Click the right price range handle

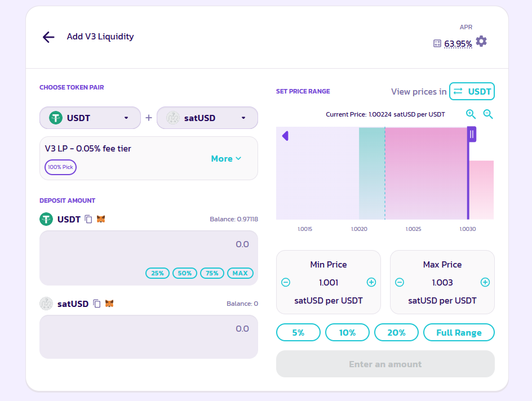[x=472, y=134]
